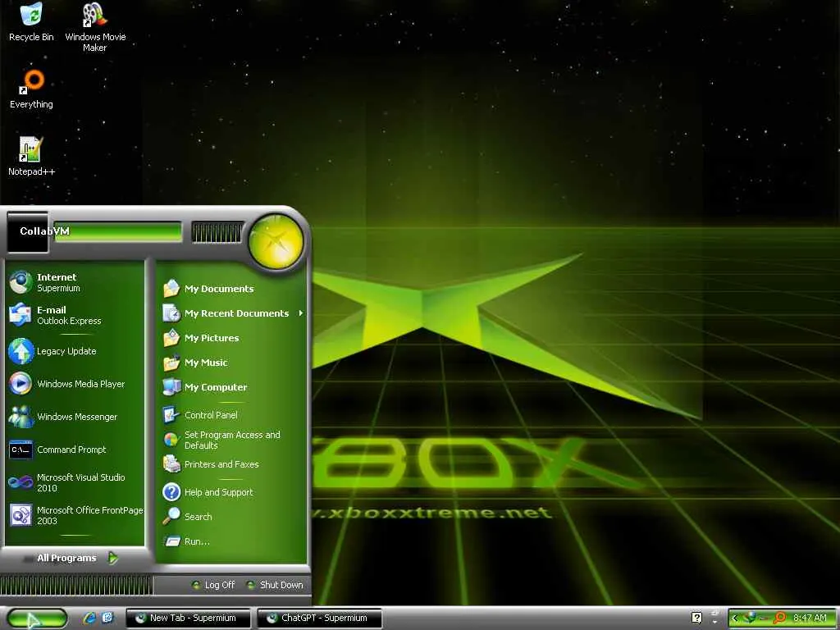Open the Recycle Bin desktop icon
840x630 pixels.
pos(31,22)
